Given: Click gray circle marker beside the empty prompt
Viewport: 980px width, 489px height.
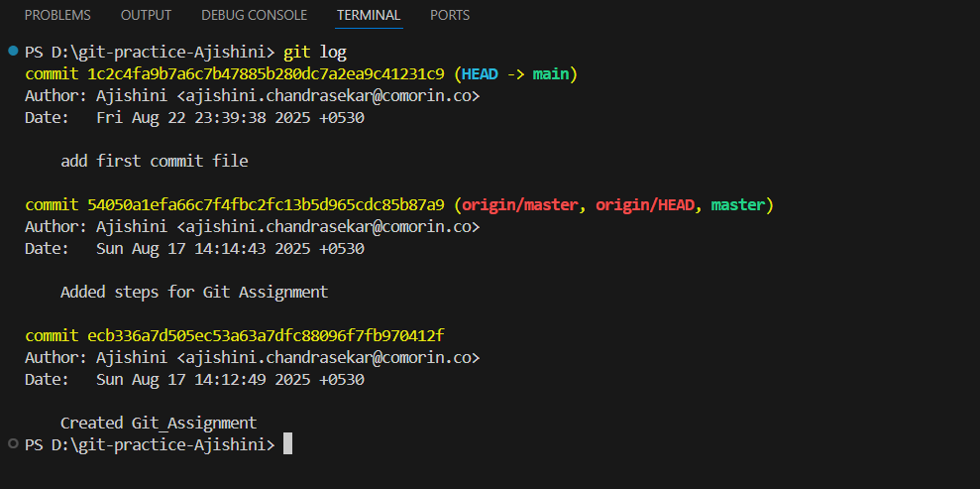Looking at the screenshot, I should 12,443.
